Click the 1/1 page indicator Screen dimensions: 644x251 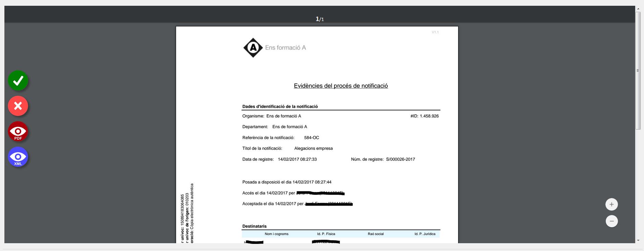pyautogui.click(x=320, y=19)
